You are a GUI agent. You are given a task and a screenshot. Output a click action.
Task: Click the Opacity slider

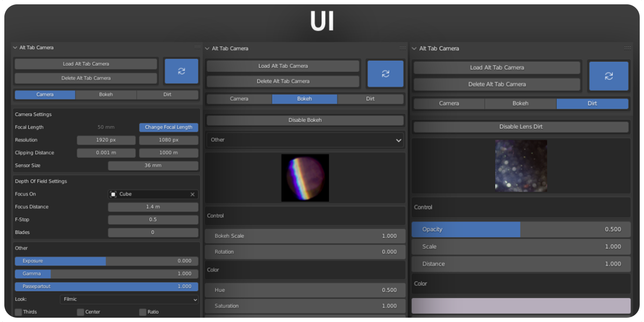(x=521, y=230)
